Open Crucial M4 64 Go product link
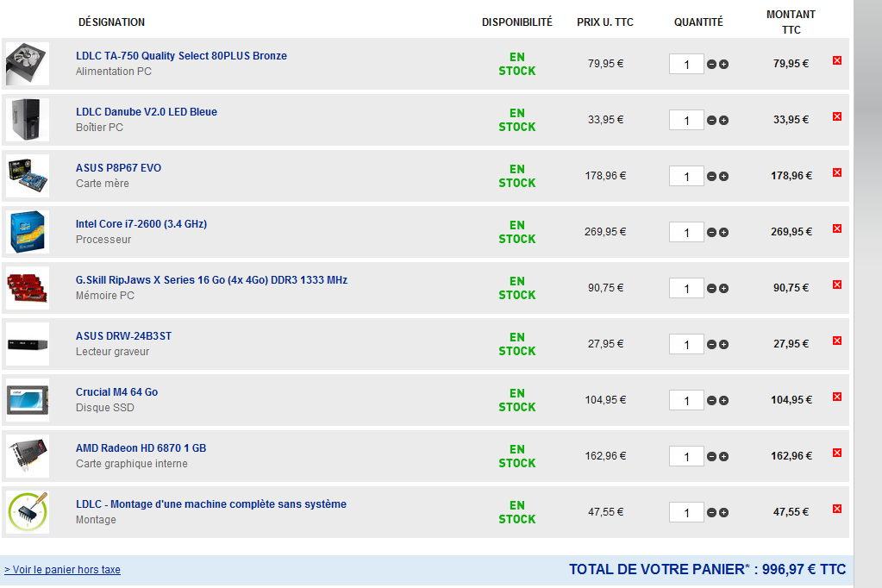 pos(117,392)
